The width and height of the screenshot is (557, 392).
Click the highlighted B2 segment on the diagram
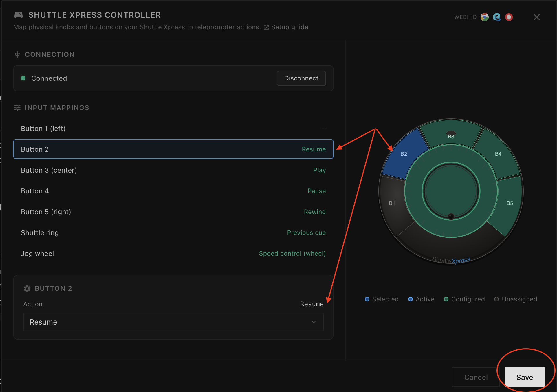click(404, 154)
